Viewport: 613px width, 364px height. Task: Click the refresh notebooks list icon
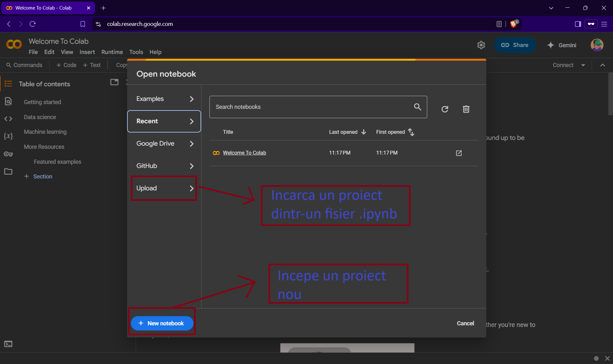[x=445, y=109]
